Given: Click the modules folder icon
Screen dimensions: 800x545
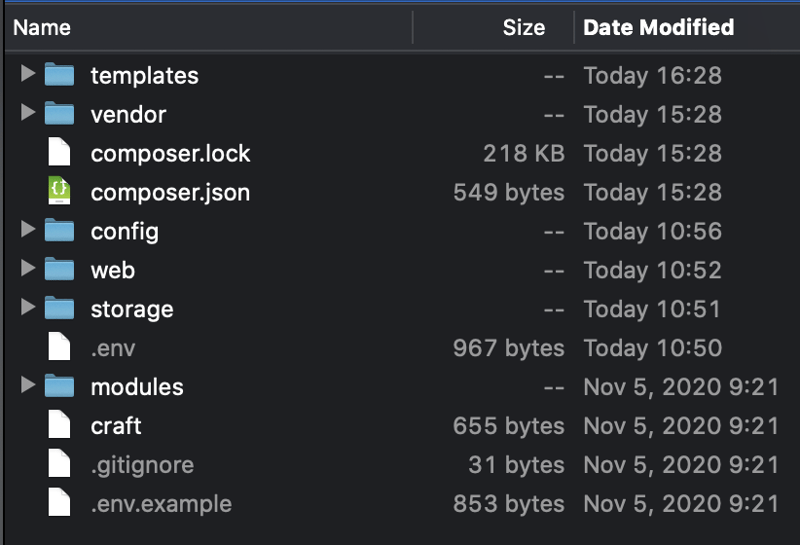Looking at the screenshot, I should click(x=60, y=387).
